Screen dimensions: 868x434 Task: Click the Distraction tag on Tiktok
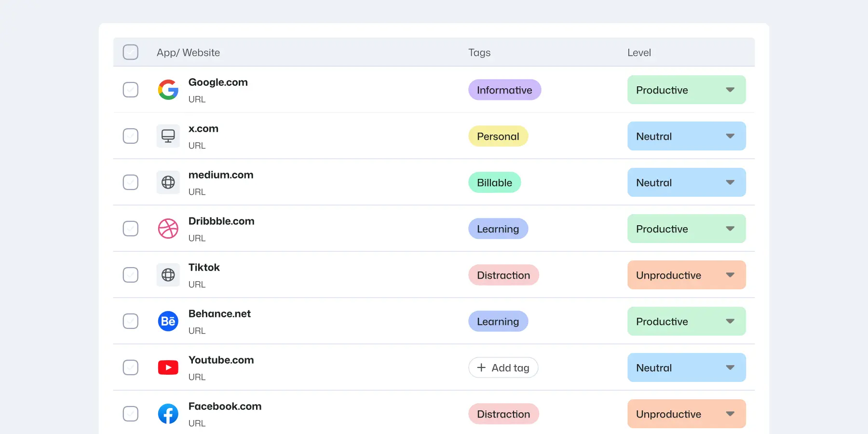click(x=503, y=275)
